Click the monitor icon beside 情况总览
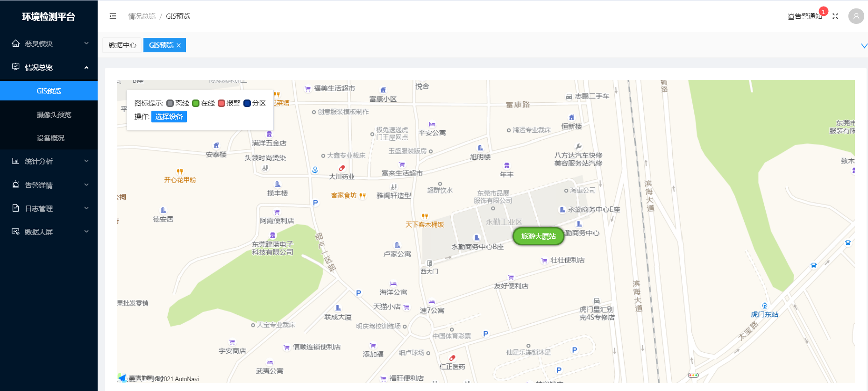Image resolution: width=868 pixels, height=391 pixels. 16,67
